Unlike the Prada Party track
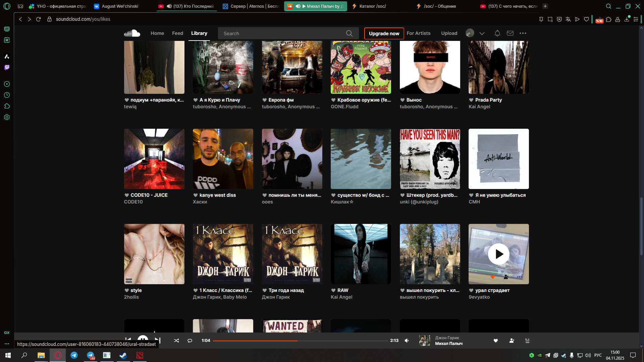This screenshot has width=644, height=362. [471, 100]
